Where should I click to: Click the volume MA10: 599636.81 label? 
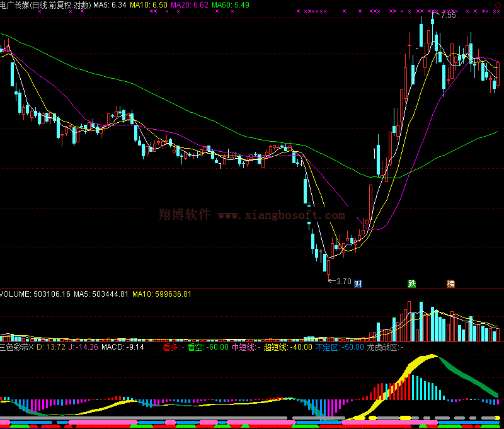(162, 294)
